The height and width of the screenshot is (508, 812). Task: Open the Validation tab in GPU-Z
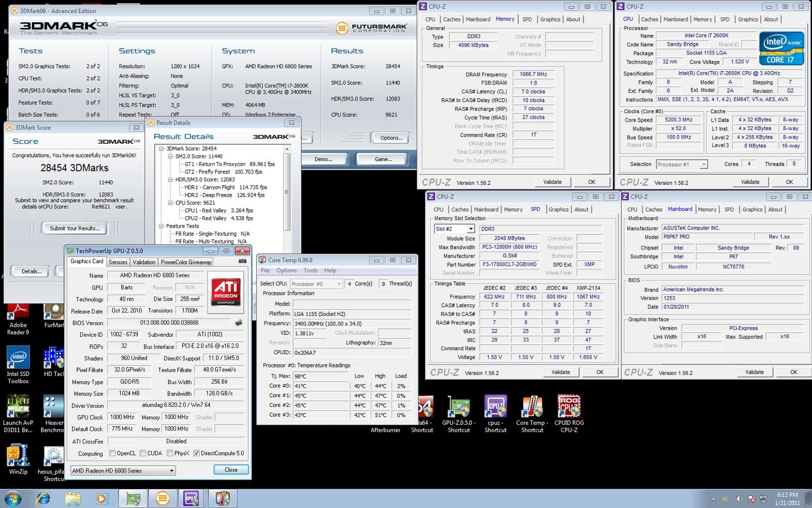tap(144, 262)
